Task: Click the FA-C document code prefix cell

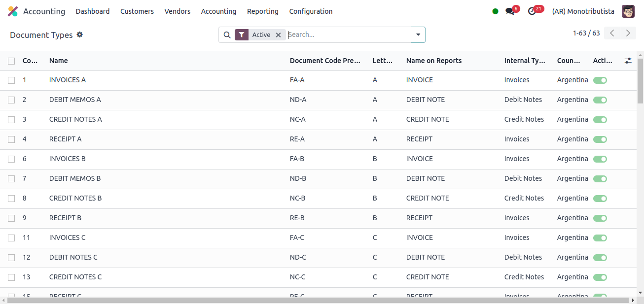Action: point(297,237)
